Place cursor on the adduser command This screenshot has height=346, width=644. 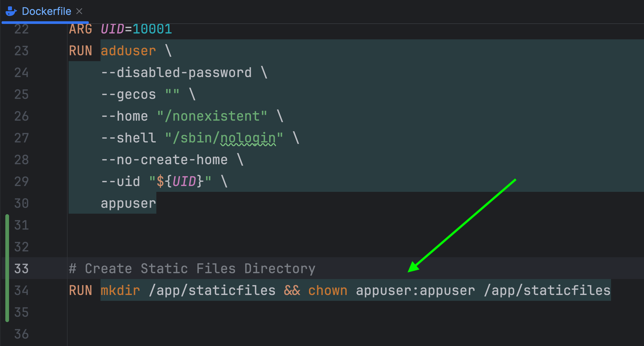pyautogui.click(x=128, y=51)
